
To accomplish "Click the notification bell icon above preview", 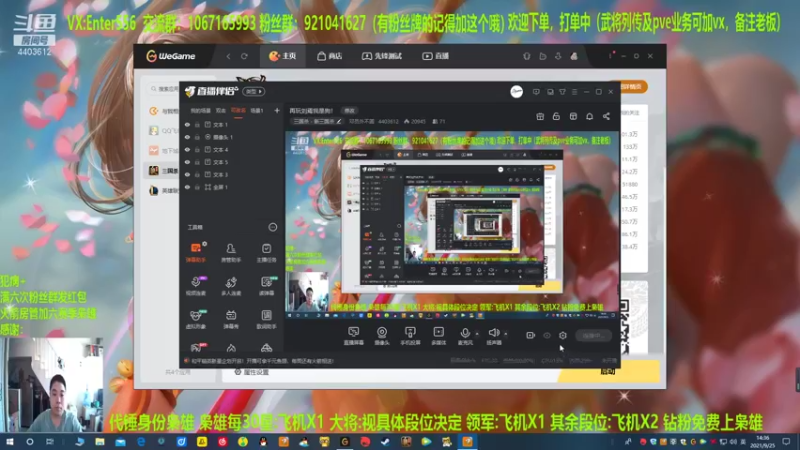I will tap(589, 117).
